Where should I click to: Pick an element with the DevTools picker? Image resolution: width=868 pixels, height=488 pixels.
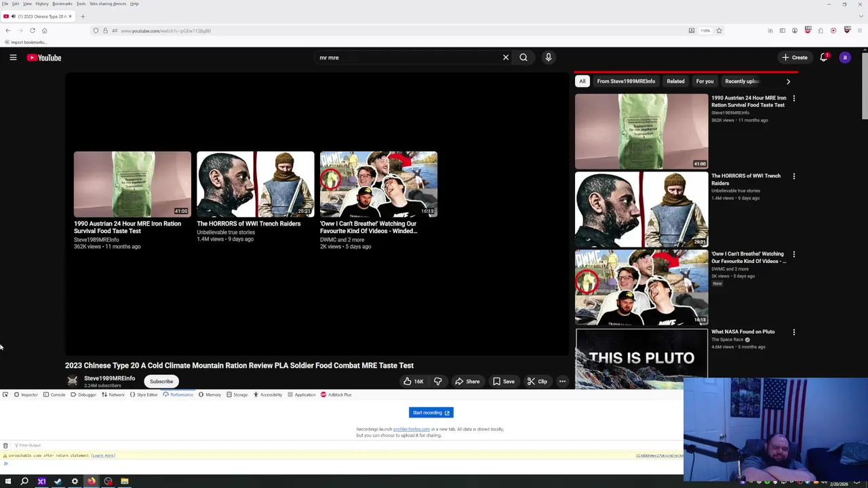pyautogui.click(x=5, y=394)
